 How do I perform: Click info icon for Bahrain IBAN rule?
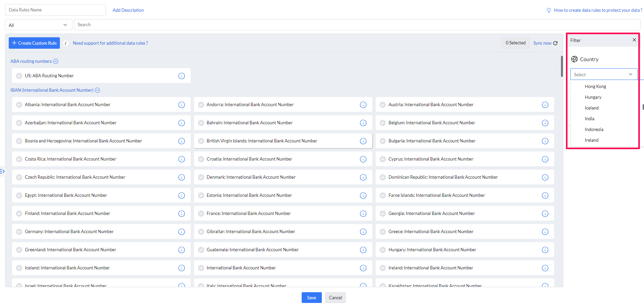pos(363,123)
